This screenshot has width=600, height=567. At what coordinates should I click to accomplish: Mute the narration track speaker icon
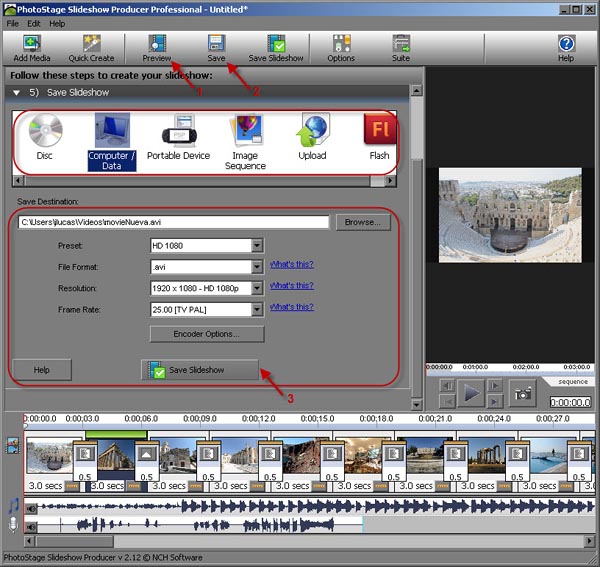31,527
